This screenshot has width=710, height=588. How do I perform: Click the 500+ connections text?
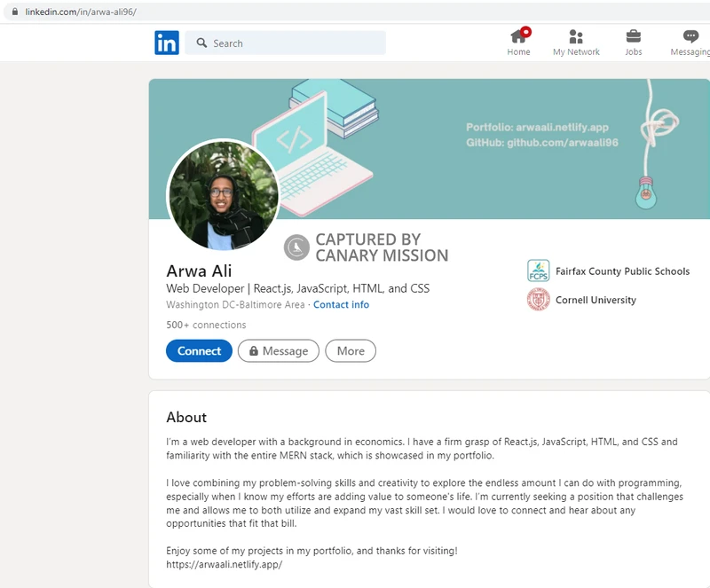pos(206,325)
